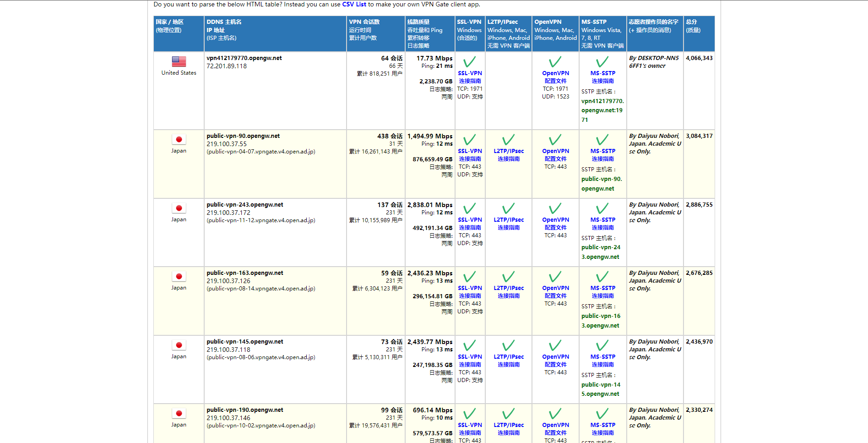The width and height of the screenshot is (868, 443).
Task: Click total score 4,066,343
Action: (699, 58)
